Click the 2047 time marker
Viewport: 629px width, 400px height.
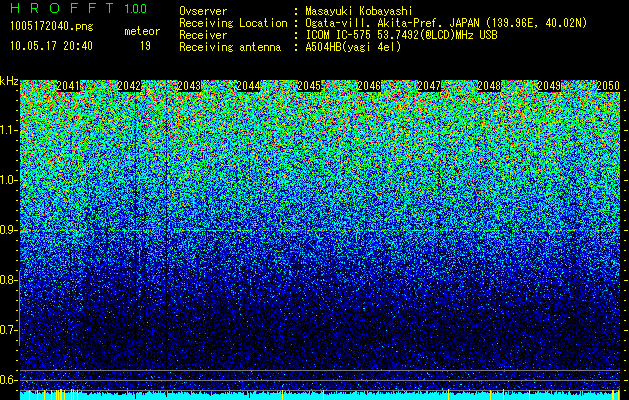(428, 86)
